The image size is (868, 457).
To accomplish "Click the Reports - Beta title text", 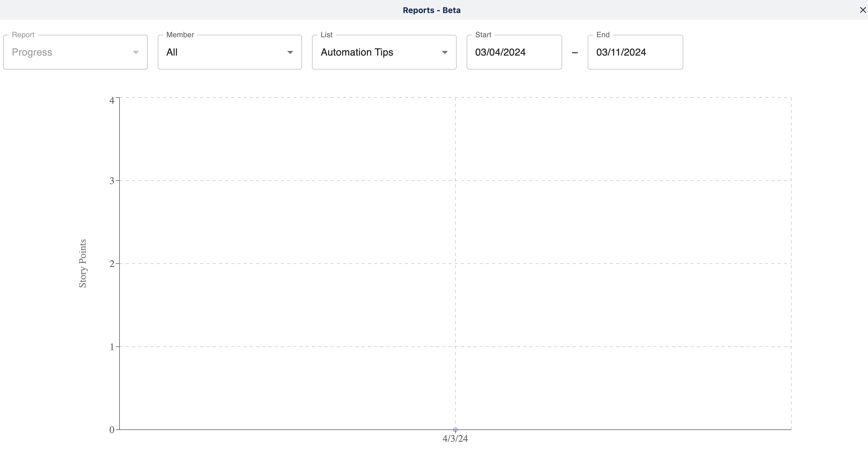I will (432, 10).
